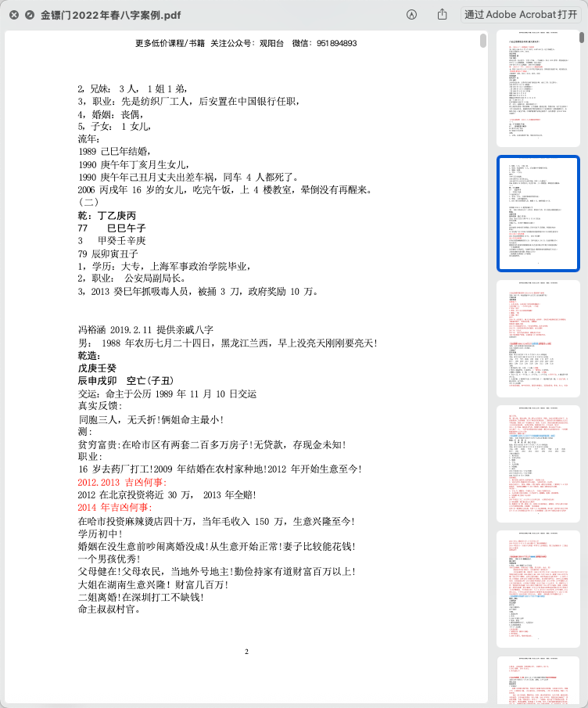Click the thumbnail sidebar scrollbar thumb
The image size is (588, 708).
(x=583, y=36)
